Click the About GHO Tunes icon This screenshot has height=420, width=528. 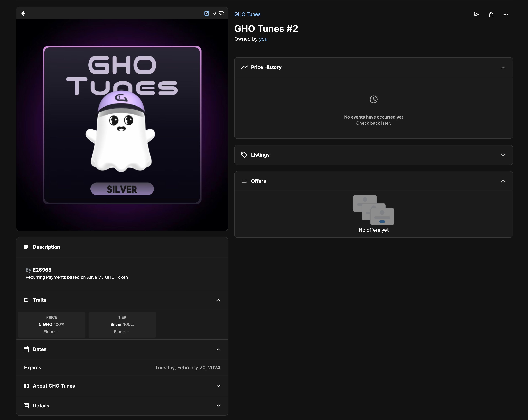[x=26, y=386]
